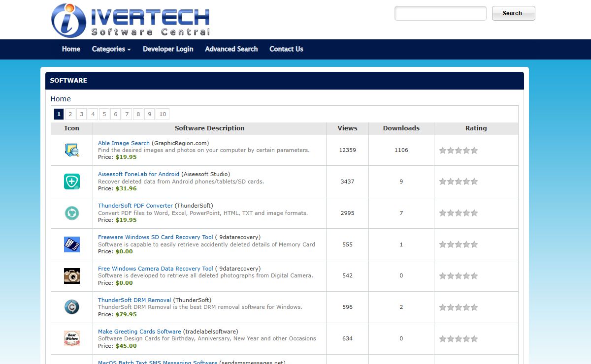Open the ThunderSoft DRM Removal icon
Image resolution: width=591 pixels, height=364 pixels.
click(72, 307)
